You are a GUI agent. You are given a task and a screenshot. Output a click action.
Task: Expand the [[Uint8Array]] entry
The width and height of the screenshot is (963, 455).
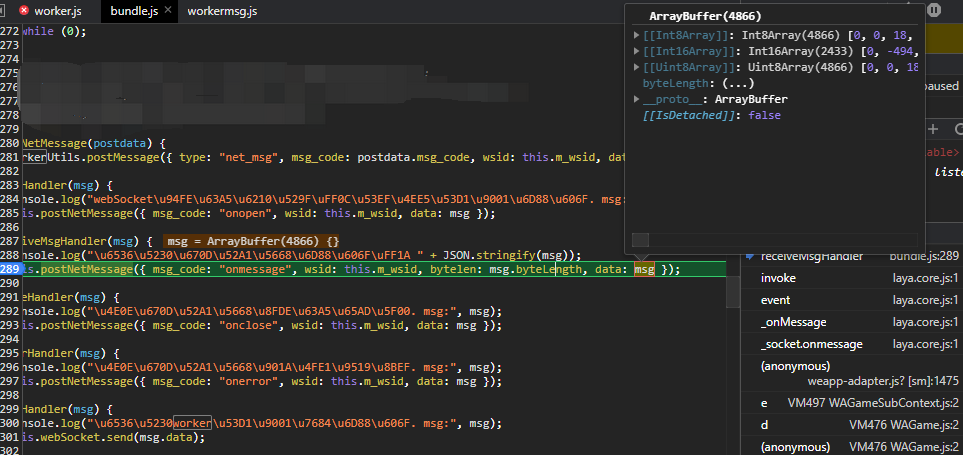coord(636,67)
